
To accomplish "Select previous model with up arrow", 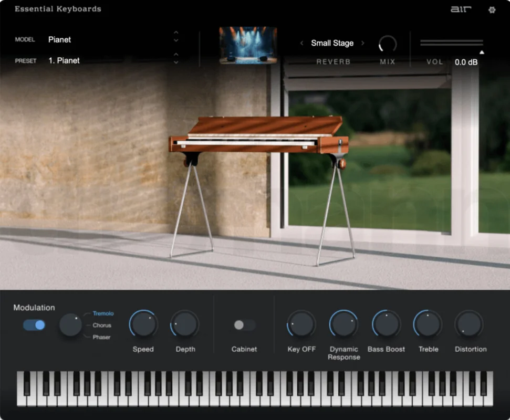I will pyautogui.click(x=176, y=33).
